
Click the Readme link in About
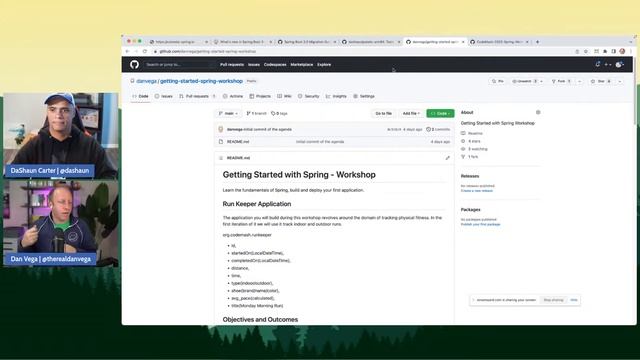pos(475,133)
